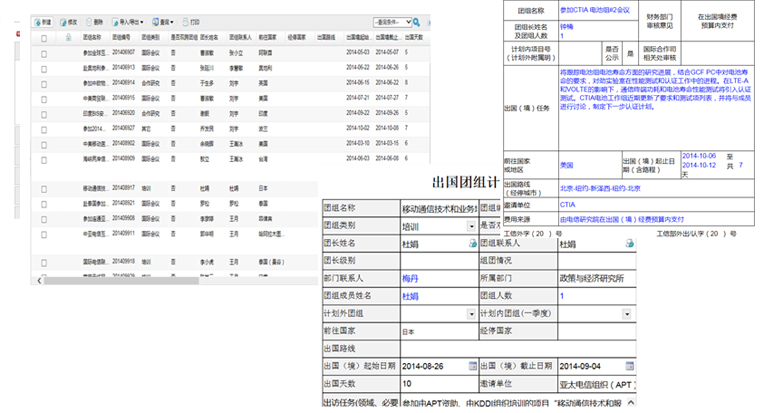Check the row starting 2014-06-22
Viewport: 784px width, 413px height.
point(44,69)
